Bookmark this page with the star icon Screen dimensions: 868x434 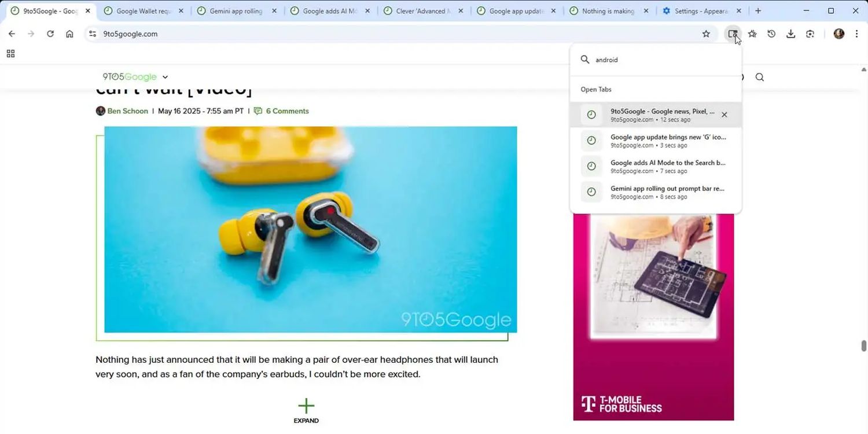click(706, 34)
